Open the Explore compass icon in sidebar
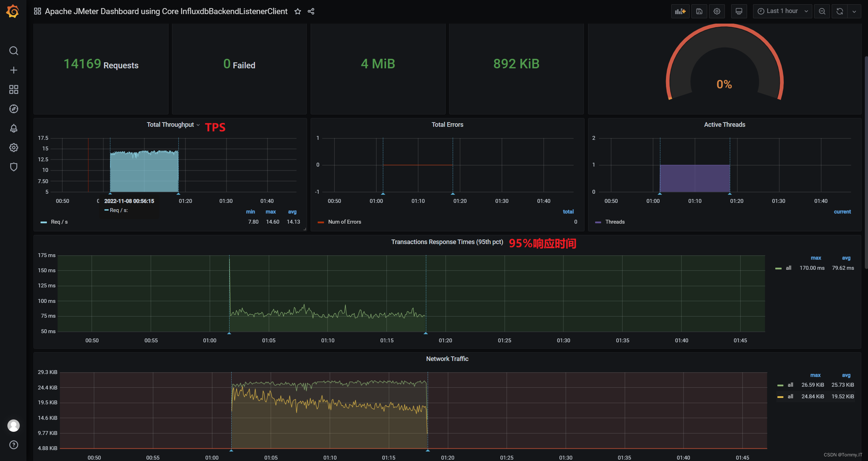The width and height of the screenshot is (868, 461). coord(13,109)
